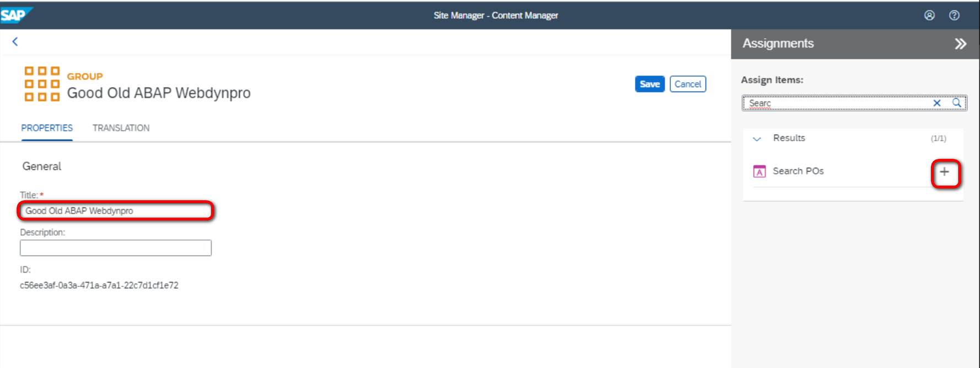This screenshot has height=368, width=980.
Task: Save the group
Action: [x=650, y=84]
